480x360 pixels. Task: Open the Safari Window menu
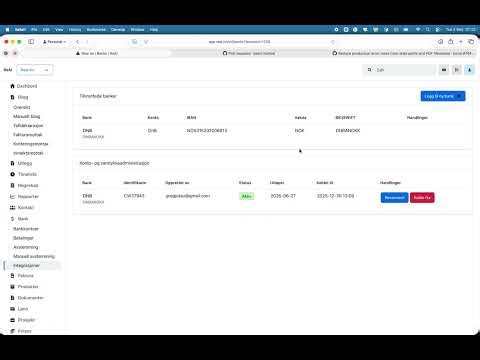pyautogui.click(x=137, y=29)
